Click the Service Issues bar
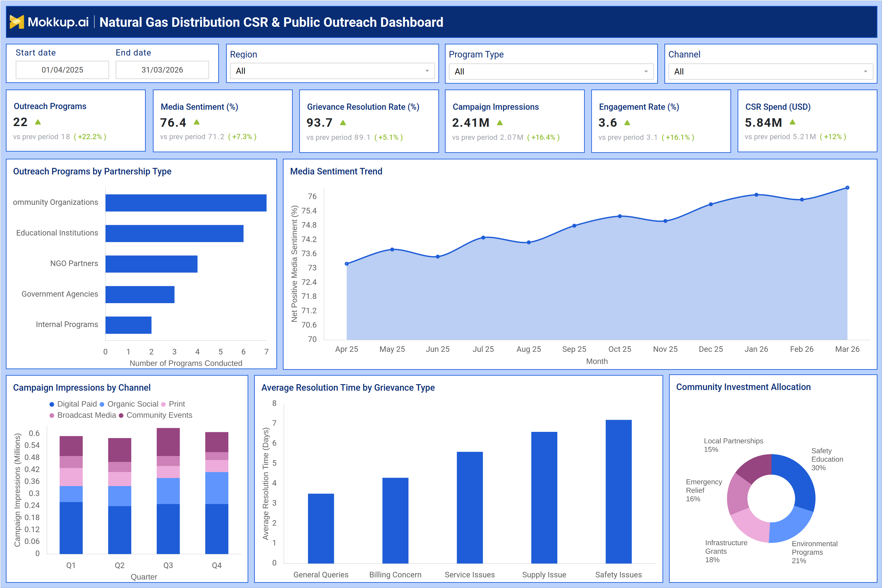The height and width of the screenshot is (588, 882). tap(470, 507)
